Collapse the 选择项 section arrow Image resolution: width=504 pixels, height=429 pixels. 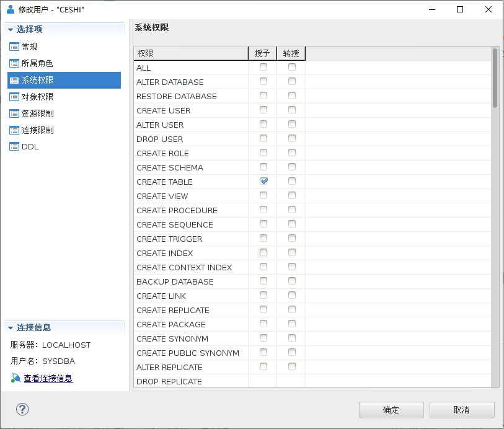click(11, 30)
